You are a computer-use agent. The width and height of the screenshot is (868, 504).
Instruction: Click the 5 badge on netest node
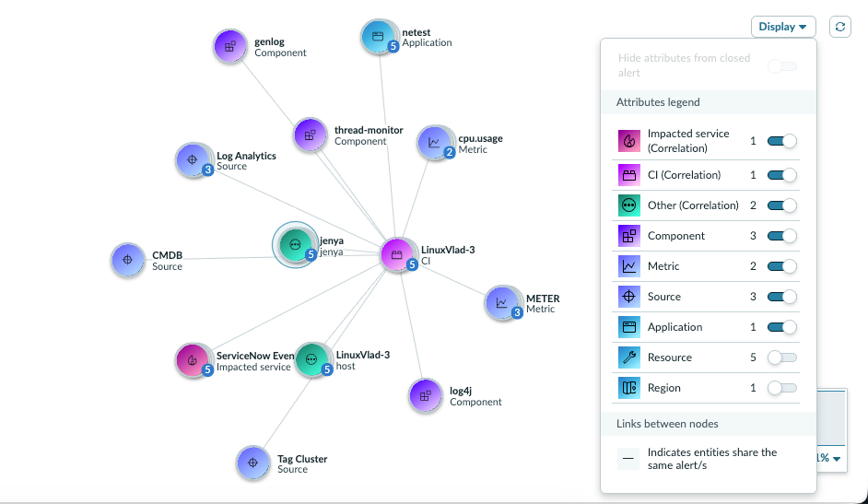click(393, 47)
